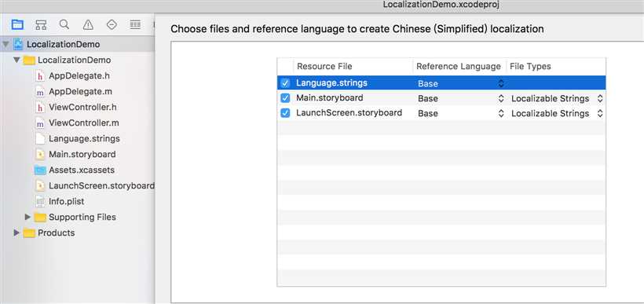
Task: Open Reference Language dropdown for Language.strings
Action: tap(460, 83)
